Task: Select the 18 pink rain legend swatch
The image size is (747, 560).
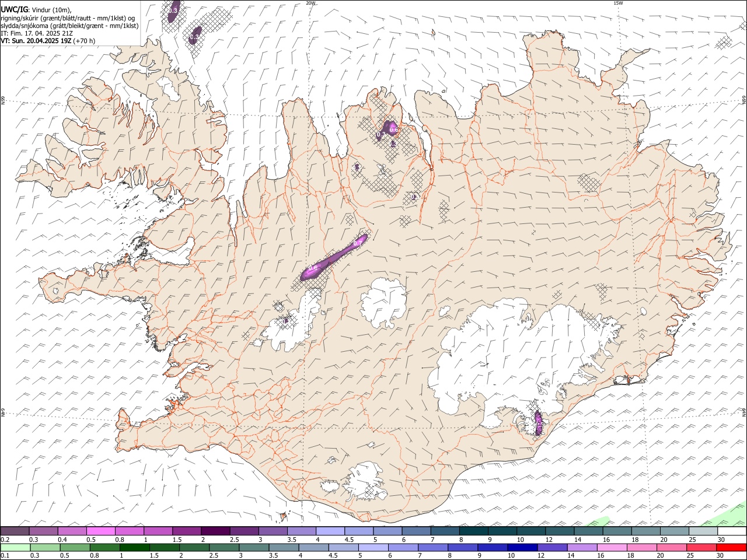Action: (642, 547)
